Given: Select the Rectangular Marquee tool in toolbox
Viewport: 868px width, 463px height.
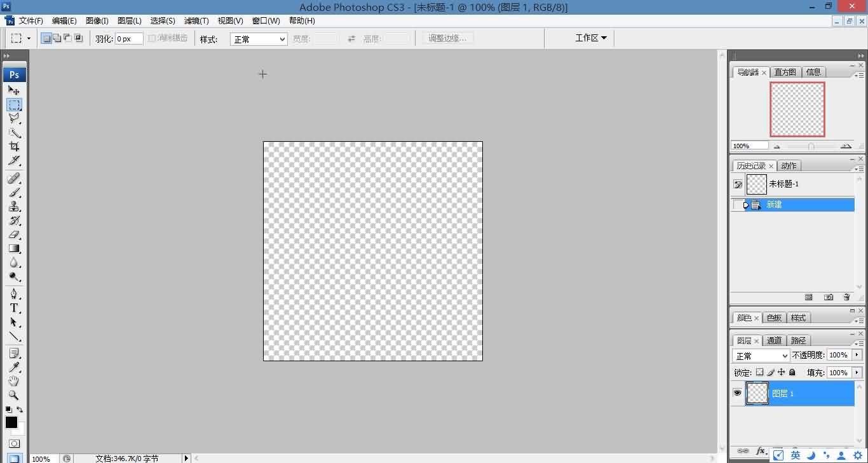Looking at the screenshot, I should pos(14,104).
